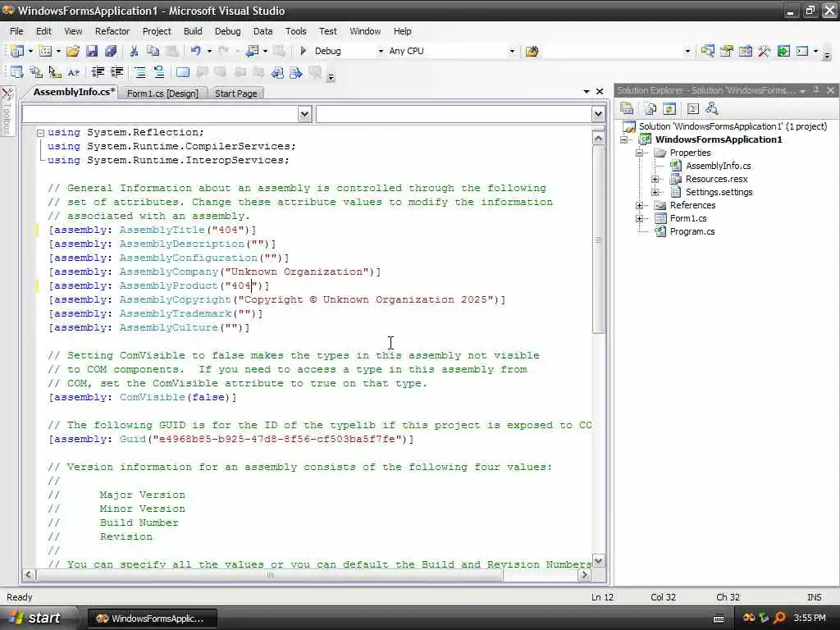Screen dimensions: 840x630
Task: Refresh the Solution Explorer
Action: pos(669,109)
